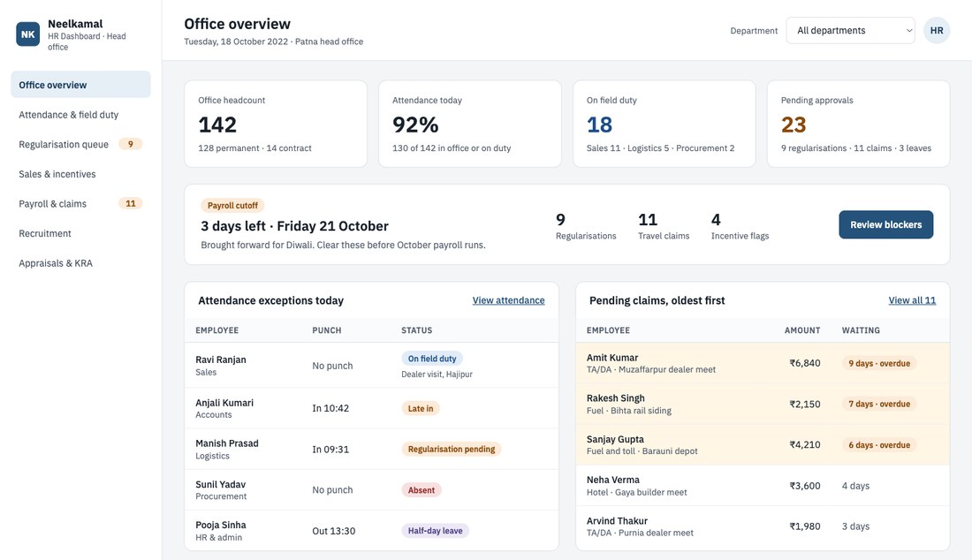The width and height of the screenshot is (972, 560).
Task: Open the HR user avatar
Action: pos(936,30)
